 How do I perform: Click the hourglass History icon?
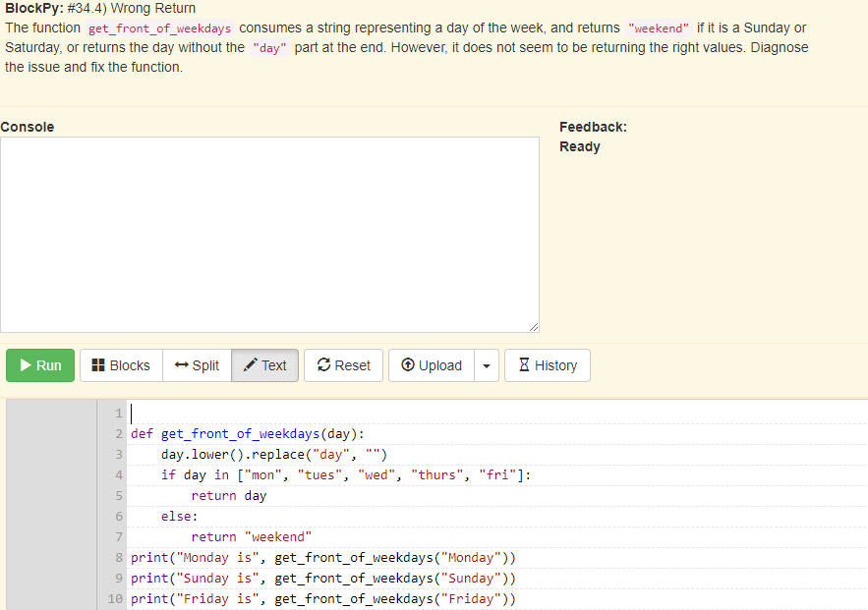[x=525, y=365]
